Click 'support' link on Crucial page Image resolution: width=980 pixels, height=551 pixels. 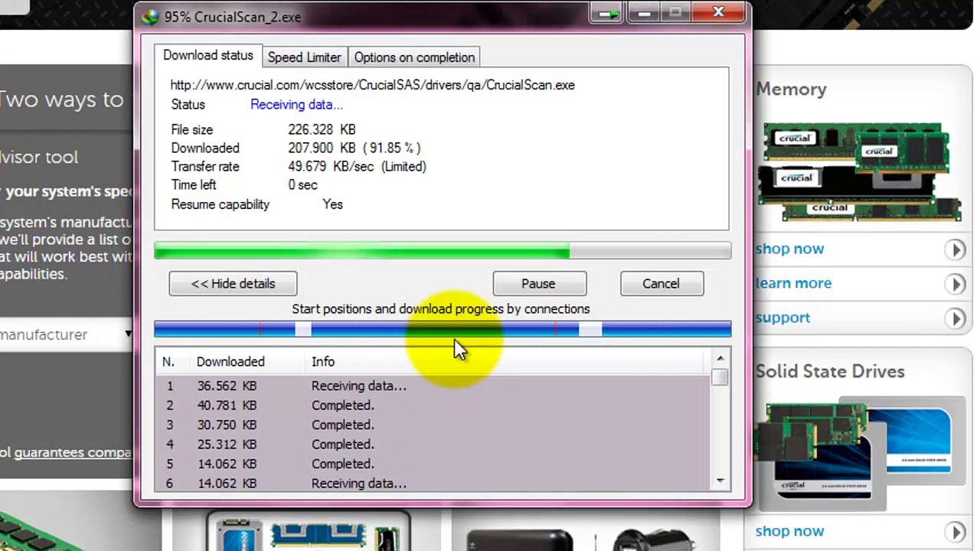tap(782, 318)
